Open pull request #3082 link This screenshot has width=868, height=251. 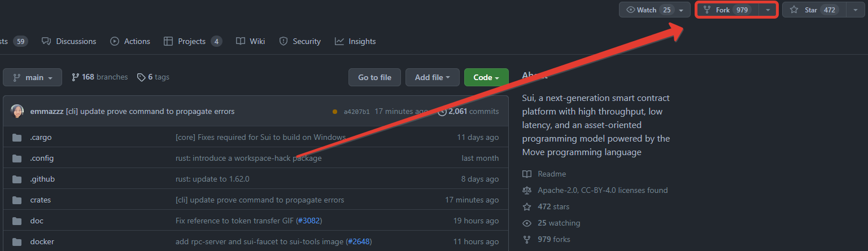pos(309,221)
